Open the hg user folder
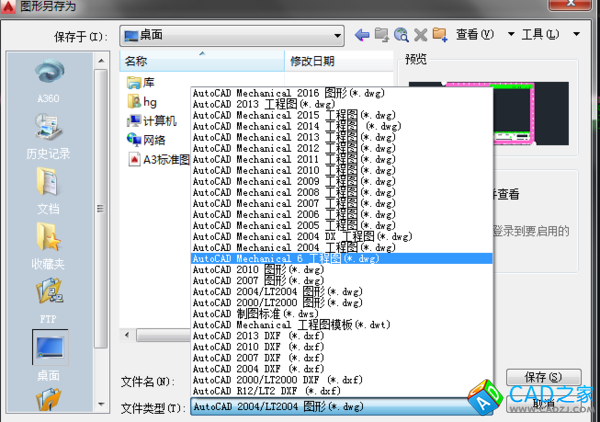The height and width of the screenshot is (422, 600). coord(142,102)
